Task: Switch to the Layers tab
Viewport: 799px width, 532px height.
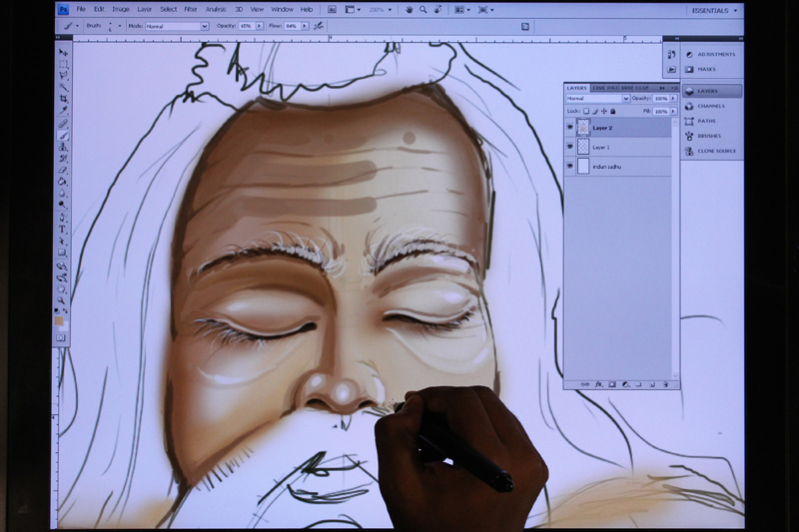Action: pyautogui.click(x=577, y=88)
